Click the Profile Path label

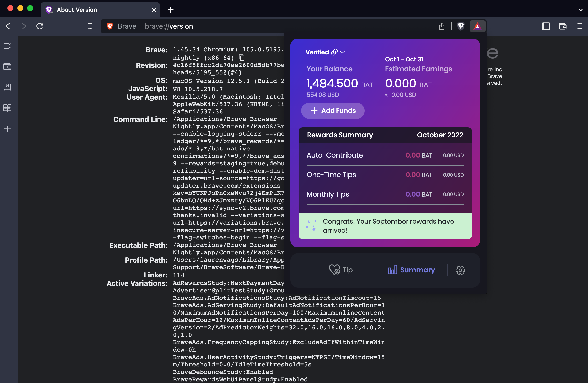click(146, 260)
